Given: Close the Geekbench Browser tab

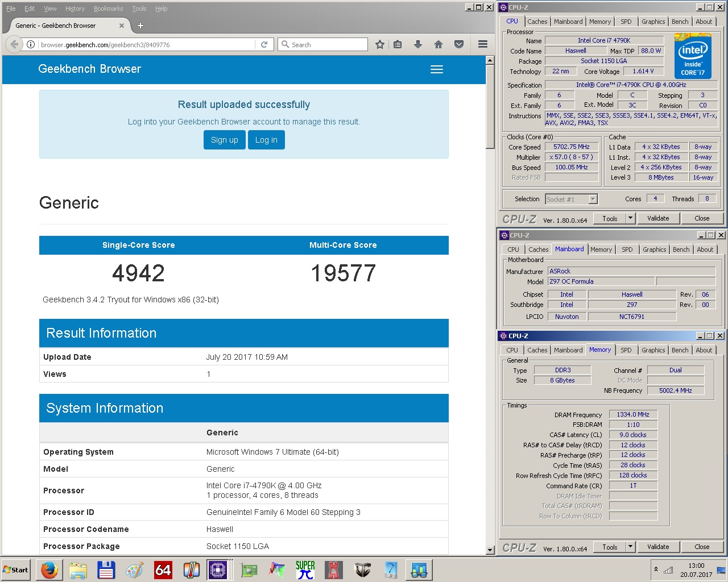Looking at the screenshot, I should coord(122,26).
